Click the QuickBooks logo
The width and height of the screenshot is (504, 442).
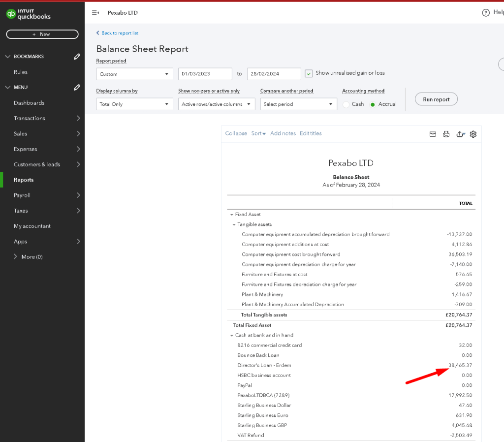(x=28, y=14)
